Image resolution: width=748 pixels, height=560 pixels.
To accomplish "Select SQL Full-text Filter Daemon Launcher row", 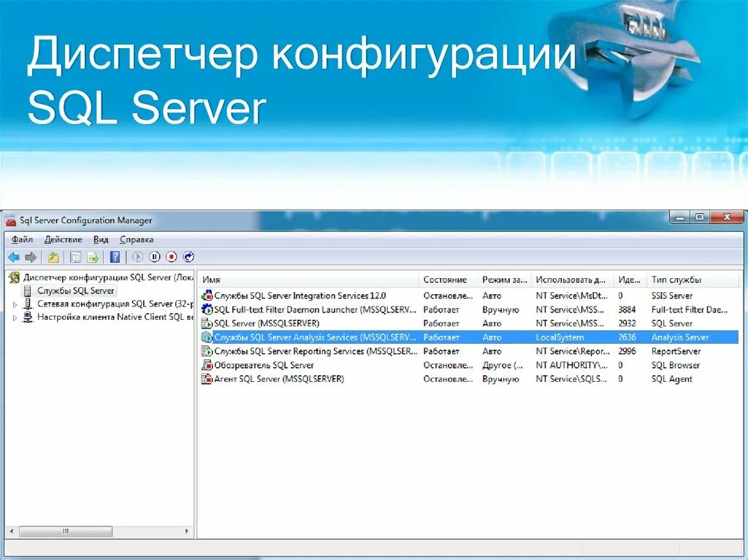I will [x=315, y=310].
